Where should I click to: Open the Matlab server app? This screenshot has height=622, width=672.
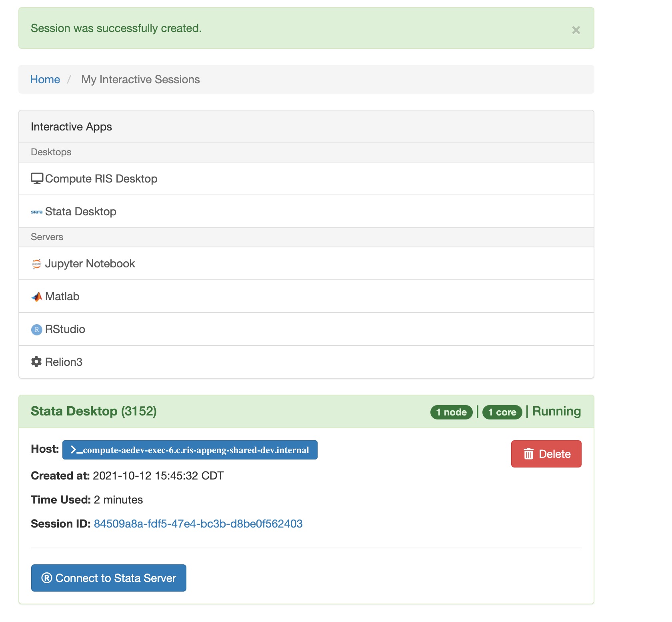[x=306, y=296]
